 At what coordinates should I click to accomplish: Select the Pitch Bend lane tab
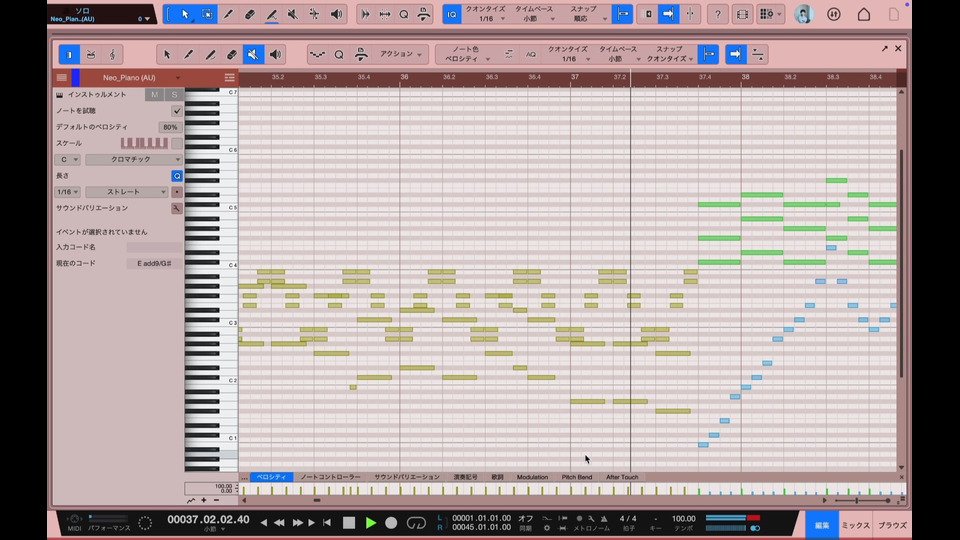coord(577,477)
